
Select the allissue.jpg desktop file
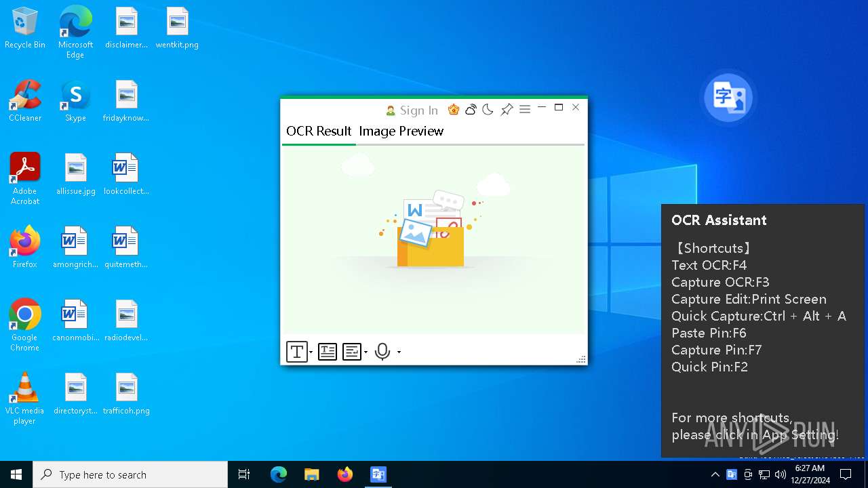click(x=75, y=175)
